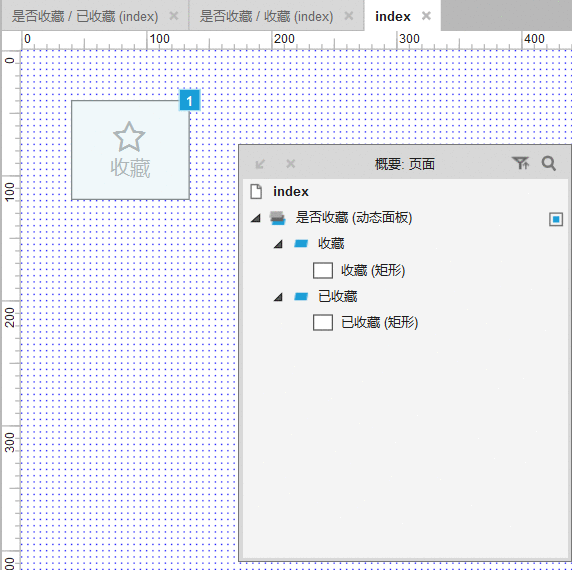Image resolution: width=572 pixels, height=570 pixels.
Task: Collapse the 已收藏 state node
Action: [x=278, y=297]
